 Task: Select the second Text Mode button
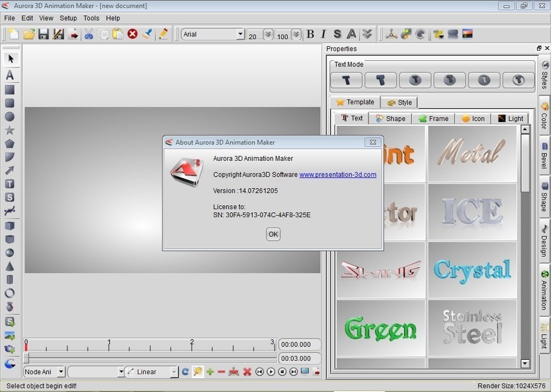(381, 80)
